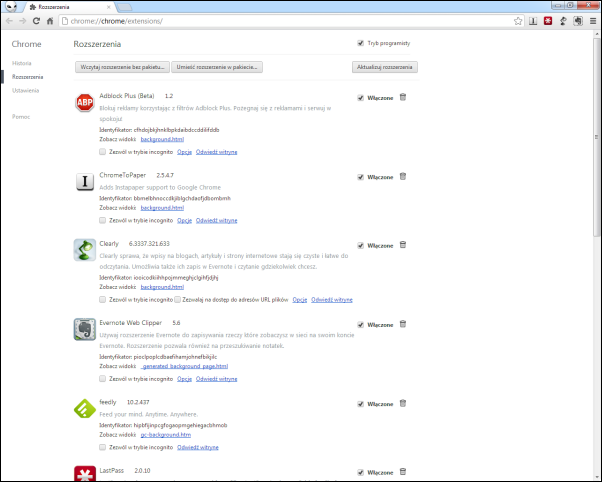
Task: Uncheck Włączone for LastPass
Action: point(361,472)
